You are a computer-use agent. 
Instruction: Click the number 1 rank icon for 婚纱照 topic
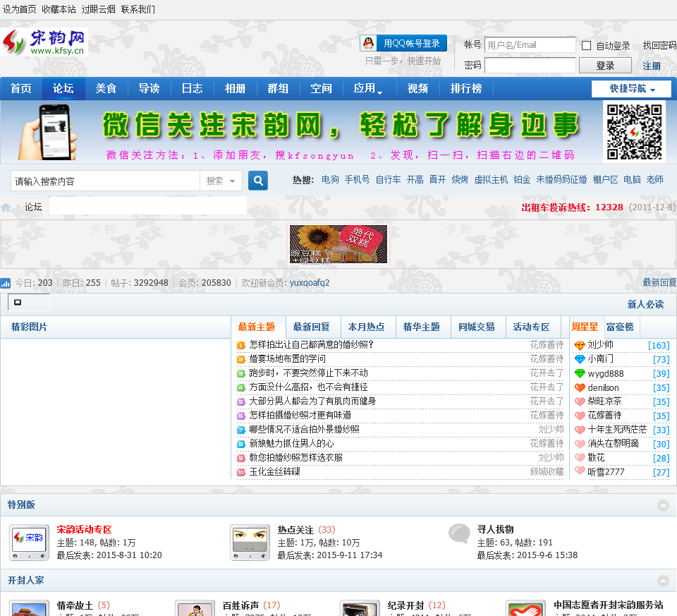tap(241, 345)
